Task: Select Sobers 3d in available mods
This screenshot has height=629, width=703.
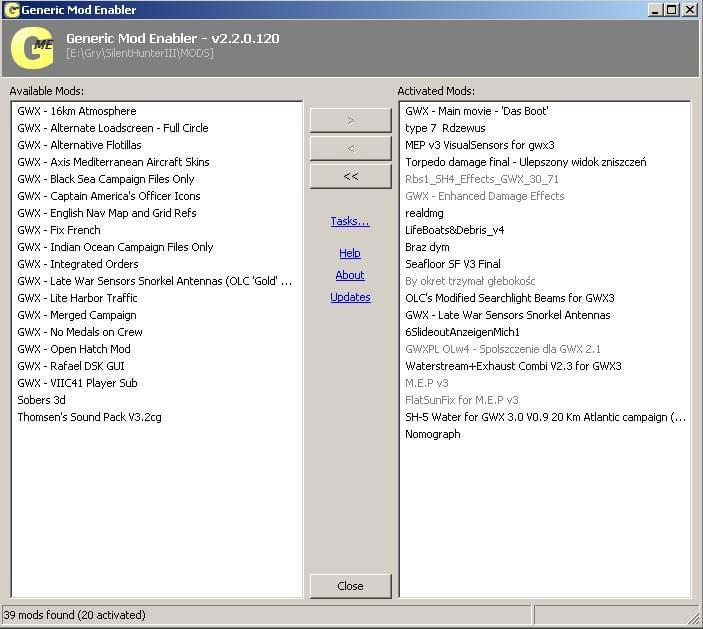Action: click(x=42, y=400)
